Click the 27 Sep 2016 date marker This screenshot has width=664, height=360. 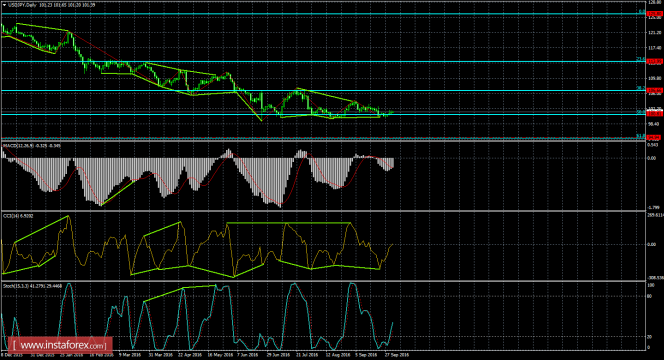tap(397, 355)
